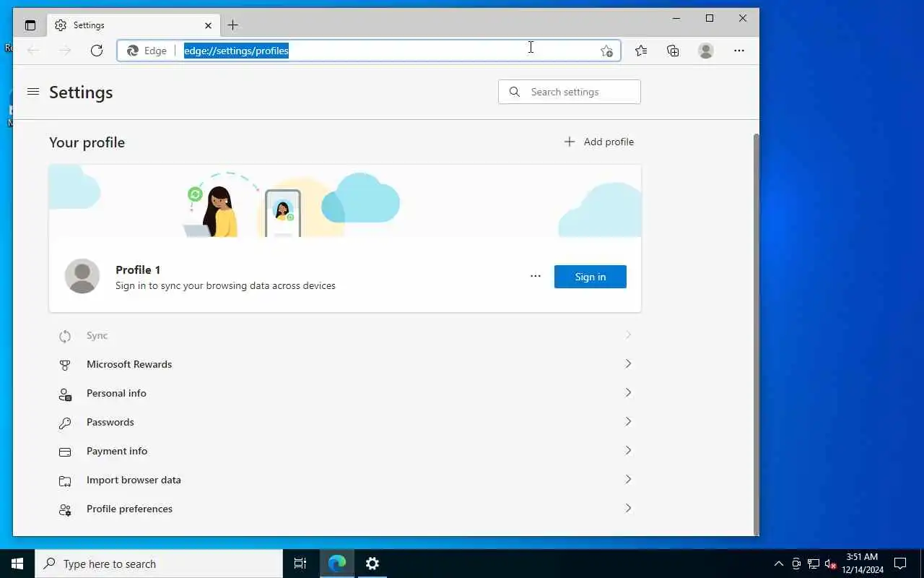Refresh the page
Image resolution: width=924 pixels, height=578 pixels.
[x=97, y=51]
